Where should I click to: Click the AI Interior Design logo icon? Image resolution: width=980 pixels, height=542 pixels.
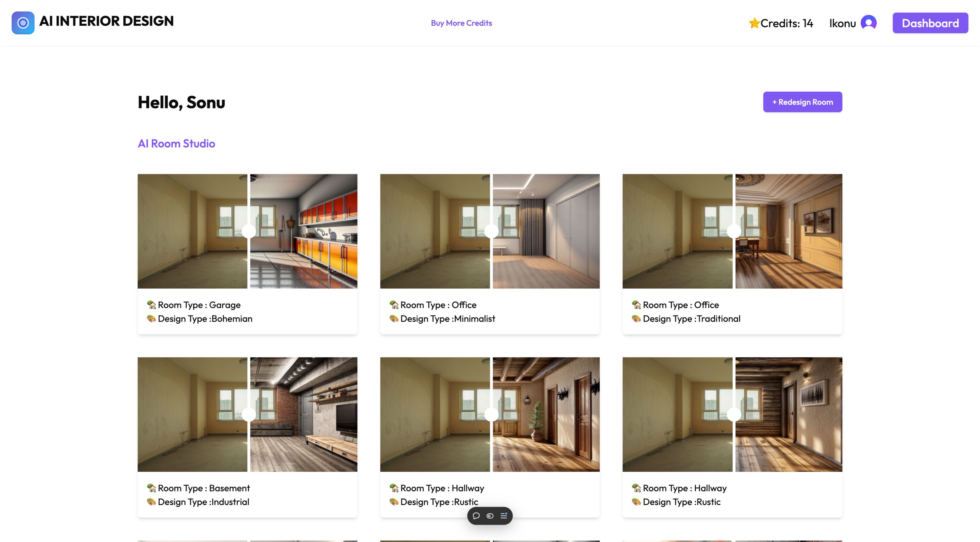pos(23,23)
